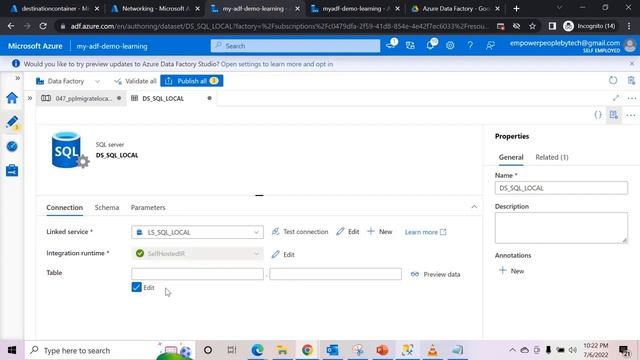Open Outlook from the taskbar

[332, 350]
